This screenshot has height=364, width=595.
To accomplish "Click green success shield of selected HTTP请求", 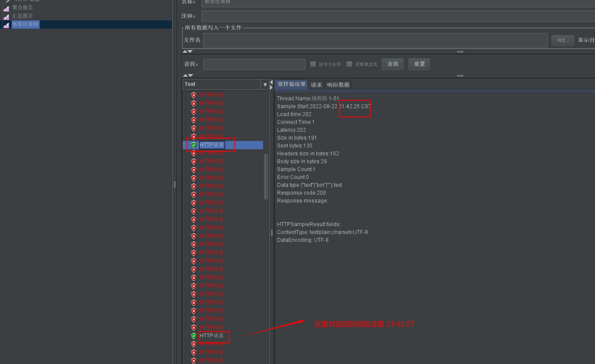I will click(x=194, y=145).
